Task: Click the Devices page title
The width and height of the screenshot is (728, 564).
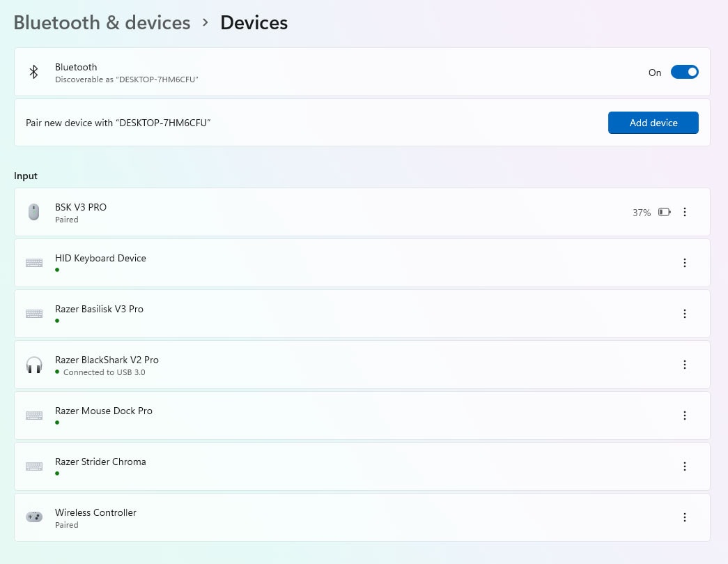Action: click(254, 22)
